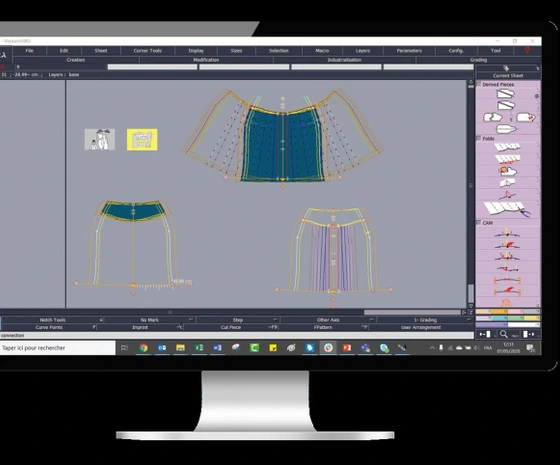This screenshot has height=465, width=560.
Task: Click the User Arrangement button
Action: coord(421,327)
